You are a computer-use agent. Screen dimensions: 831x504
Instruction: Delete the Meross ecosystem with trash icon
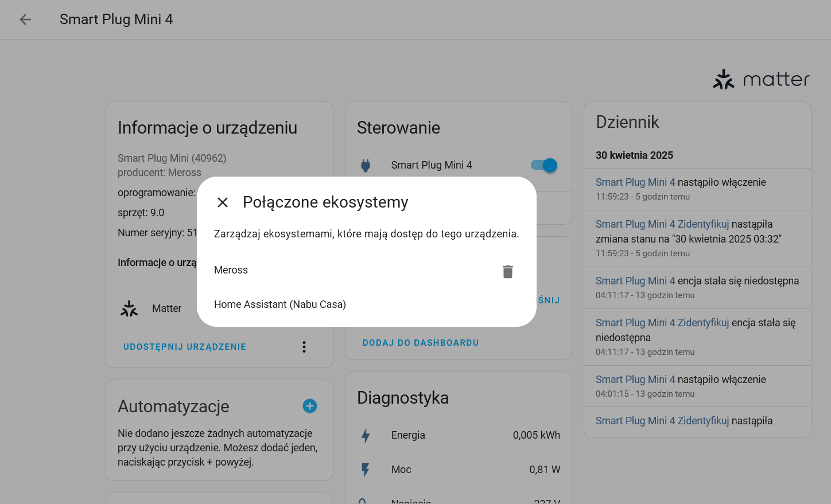[x=508, y=272]
